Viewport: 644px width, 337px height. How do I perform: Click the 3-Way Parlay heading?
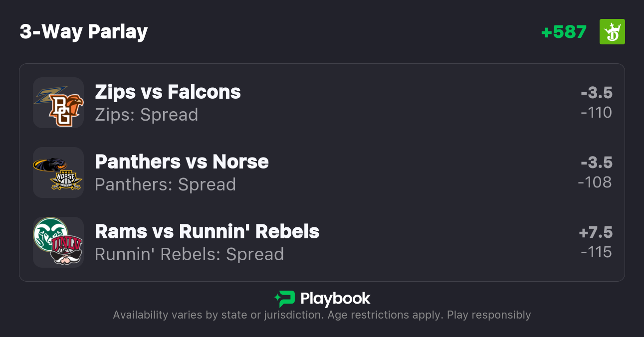click(x=84, y=32)
